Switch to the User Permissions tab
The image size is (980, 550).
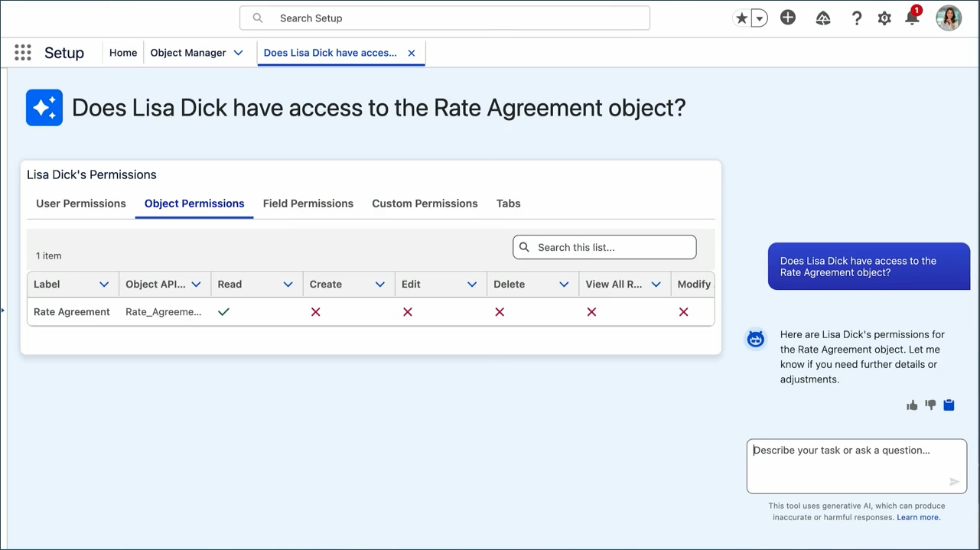click(x=81, y=203)
